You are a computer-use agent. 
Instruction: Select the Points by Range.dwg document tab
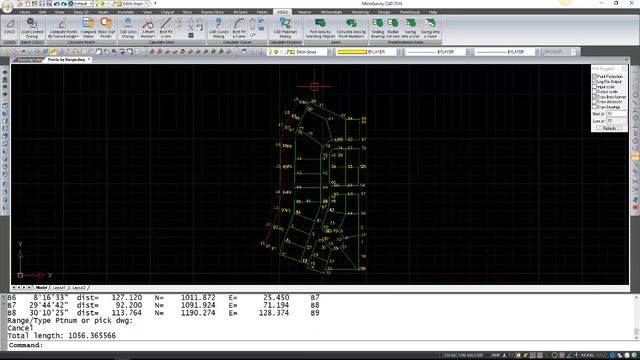pos(66,60)
